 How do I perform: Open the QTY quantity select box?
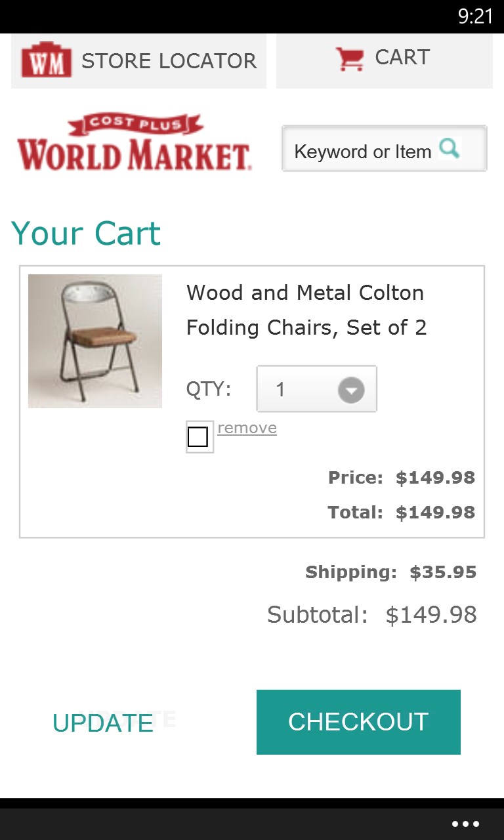click(x=299, y=389)
